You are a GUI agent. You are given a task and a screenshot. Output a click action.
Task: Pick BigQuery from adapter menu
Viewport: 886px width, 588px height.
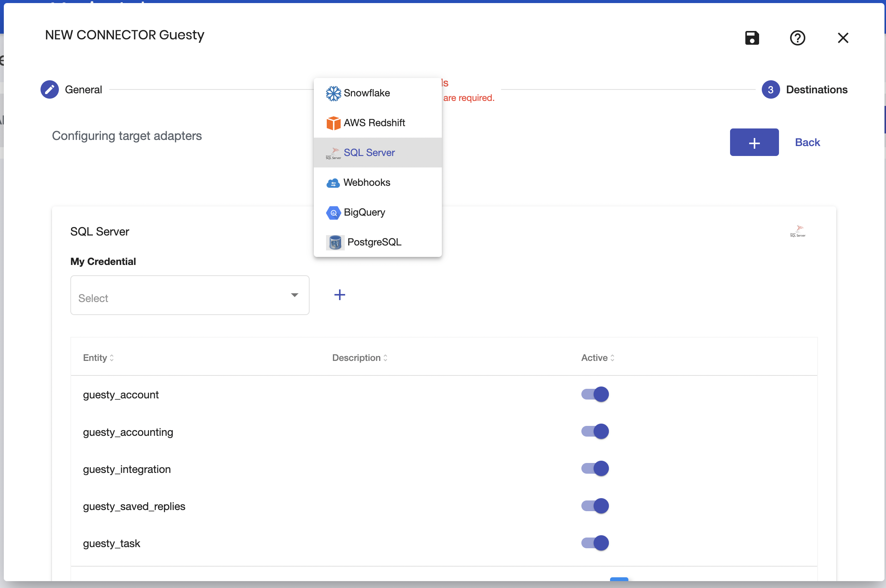click(x=378, y=212)
